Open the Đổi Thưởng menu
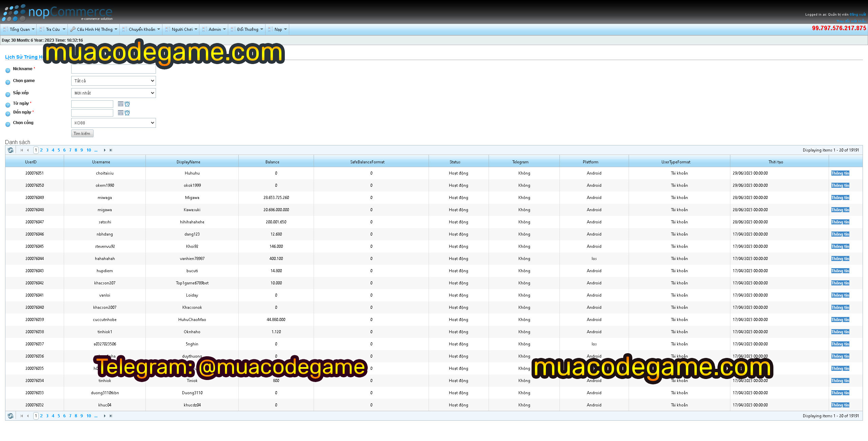 [x=247, y=29]
